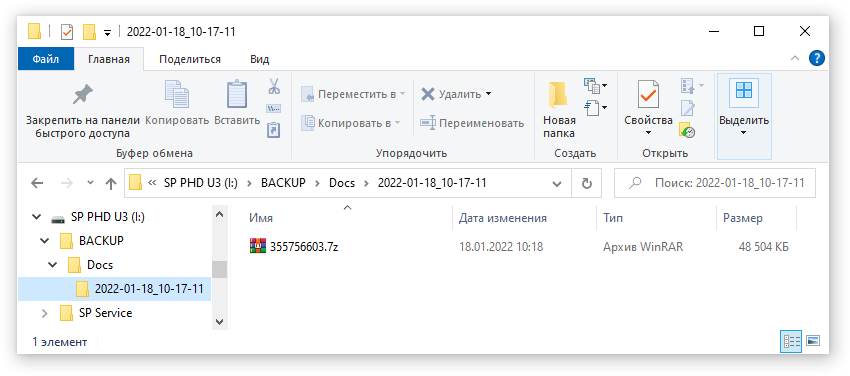Click Docs in the address breadcrumb
850x376 pixels.
pos(342,183)
